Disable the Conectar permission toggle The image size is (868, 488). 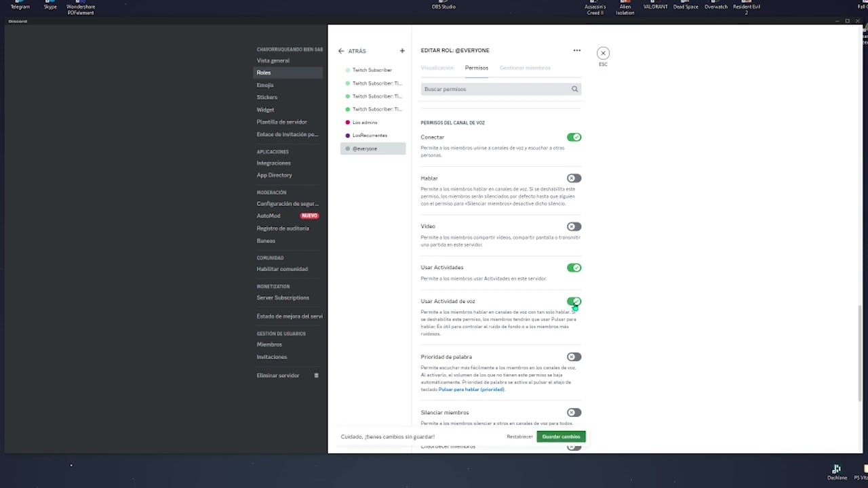click(x=574, y=138)
